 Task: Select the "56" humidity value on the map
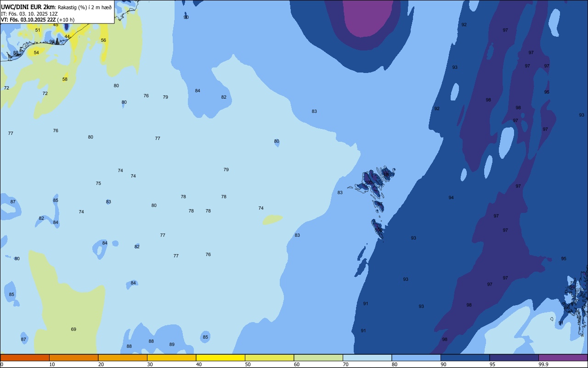pyautogui.click(x=103, y=40)
